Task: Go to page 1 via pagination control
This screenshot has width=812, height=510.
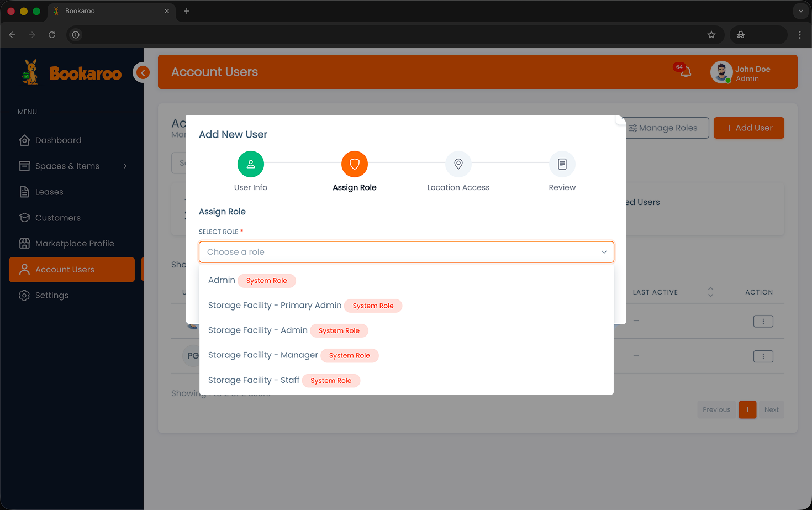Action: coord(747,409)
